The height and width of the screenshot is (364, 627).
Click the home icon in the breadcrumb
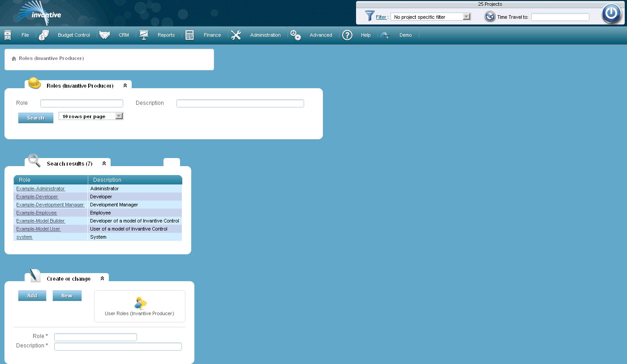(x=14, y=59)
